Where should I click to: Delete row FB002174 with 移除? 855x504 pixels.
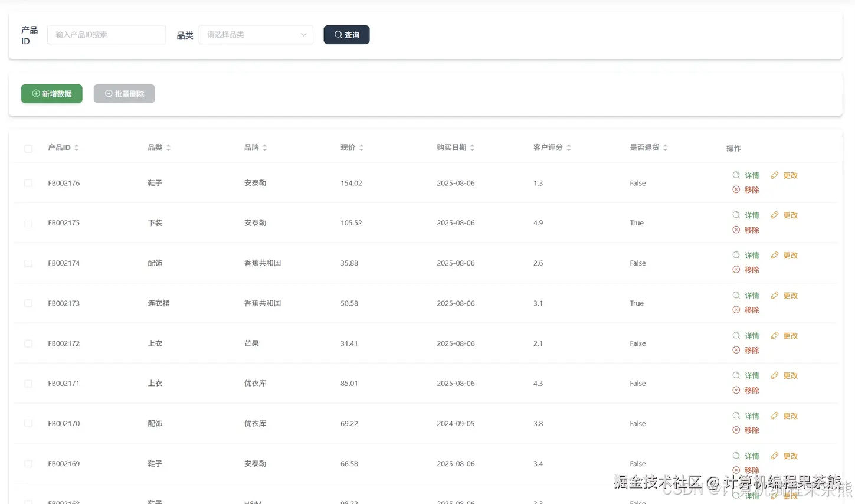point(746,270)
